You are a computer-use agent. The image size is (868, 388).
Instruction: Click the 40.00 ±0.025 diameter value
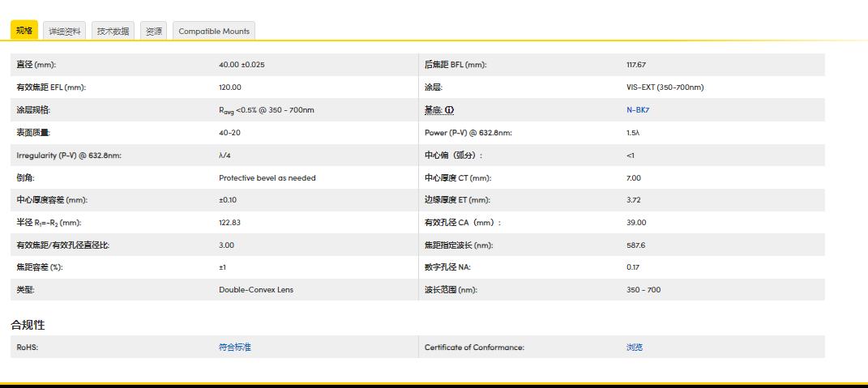(x=242, y=65)
